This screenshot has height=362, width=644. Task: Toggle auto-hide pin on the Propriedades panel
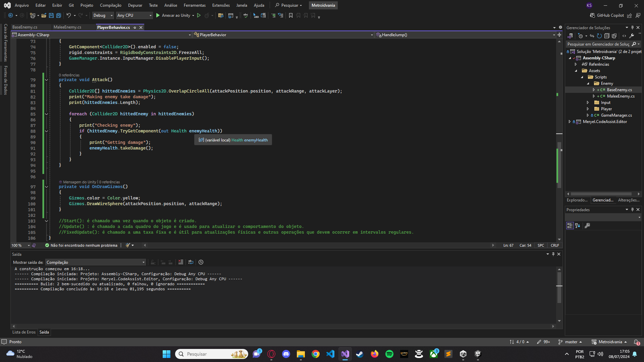pos(632,209)
